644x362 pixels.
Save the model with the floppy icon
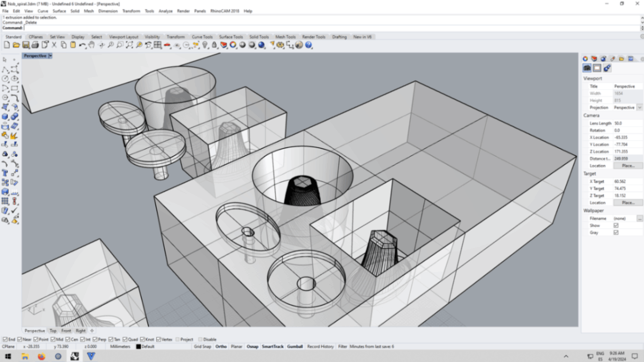click(26, 45)
